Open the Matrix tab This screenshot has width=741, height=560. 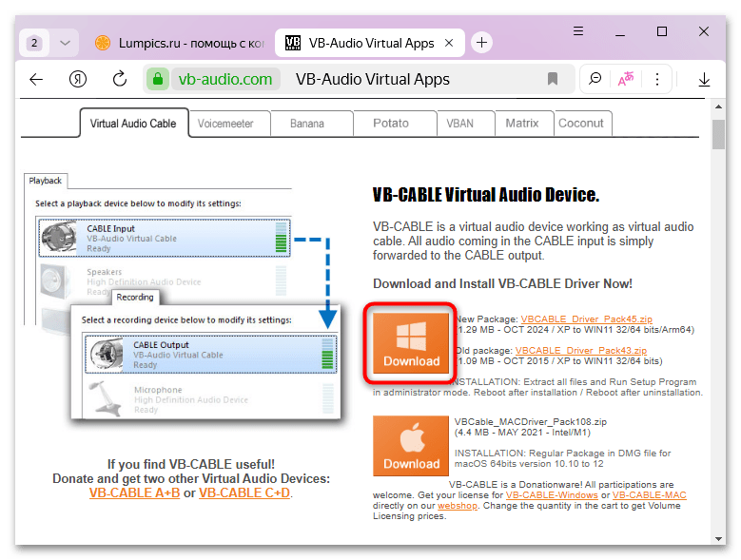tap(522, 124)
